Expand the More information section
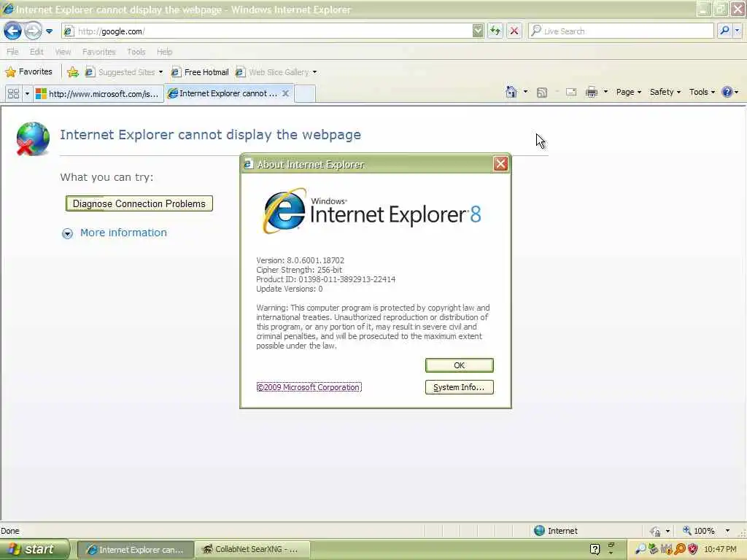This screenshot has height=560, width=747. pyautogui.click(x=67, y=233)
